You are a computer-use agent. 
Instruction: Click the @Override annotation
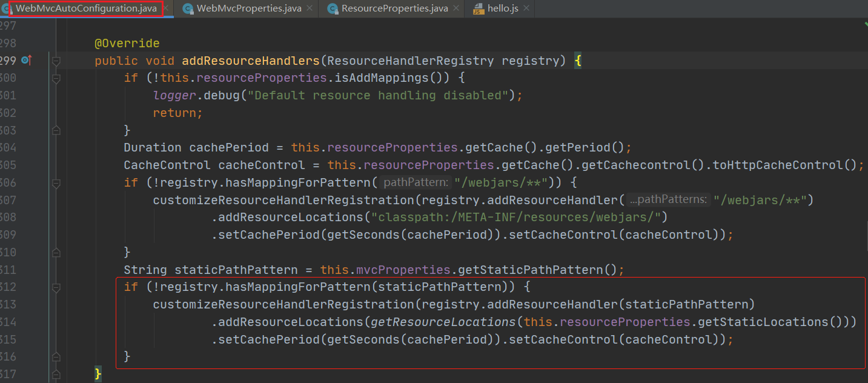(x=127, y=44)
